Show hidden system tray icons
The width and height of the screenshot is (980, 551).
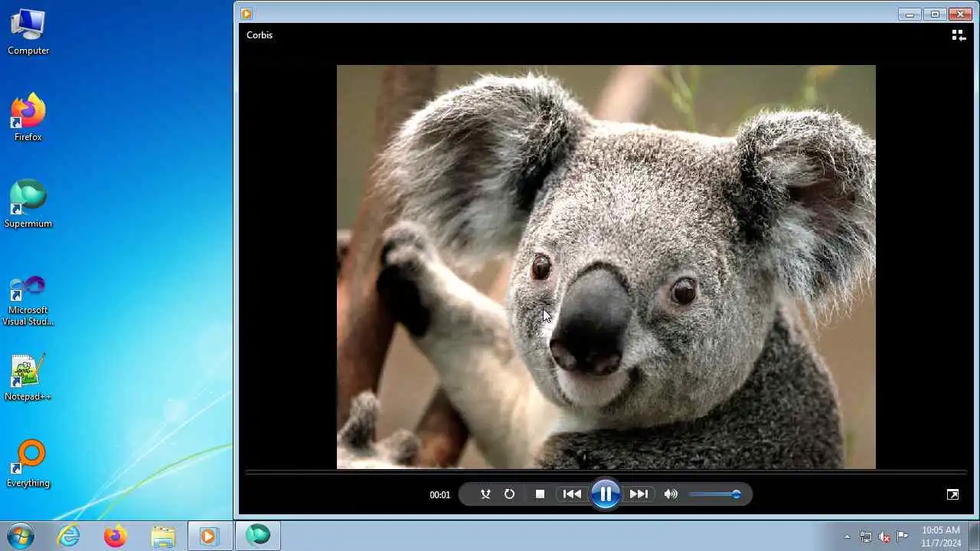click(x=847, y=536)
